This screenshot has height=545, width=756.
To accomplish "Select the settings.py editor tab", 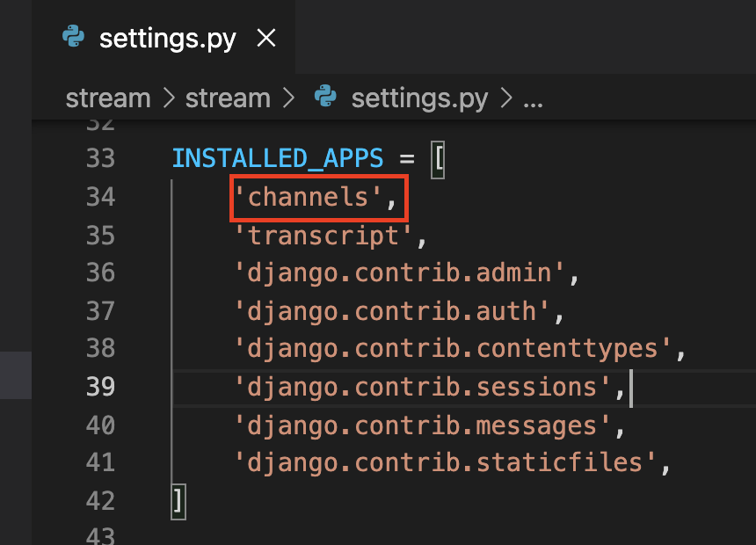I will [164, 37].
